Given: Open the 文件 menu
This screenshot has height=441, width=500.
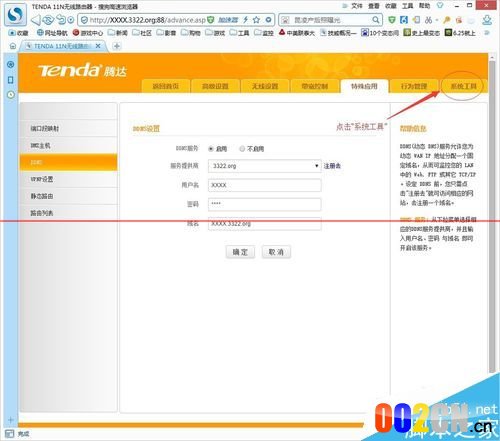Looking at the screenshot, I should (x=356, y=6).
